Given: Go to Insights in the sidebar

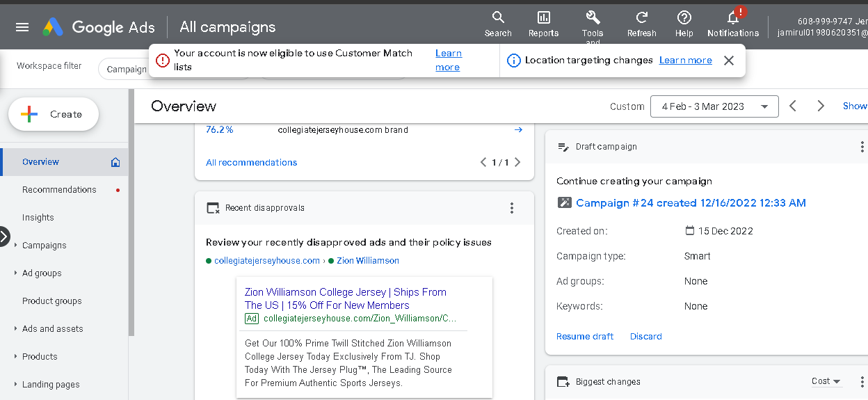Looking at the screenshot, I should (38, 218).
